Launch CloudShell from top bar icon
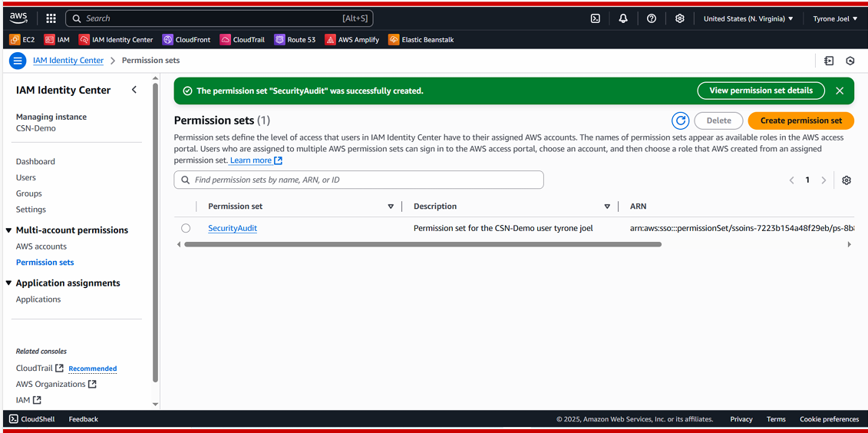This screenshot has height=433, width=868. [595, 18]
